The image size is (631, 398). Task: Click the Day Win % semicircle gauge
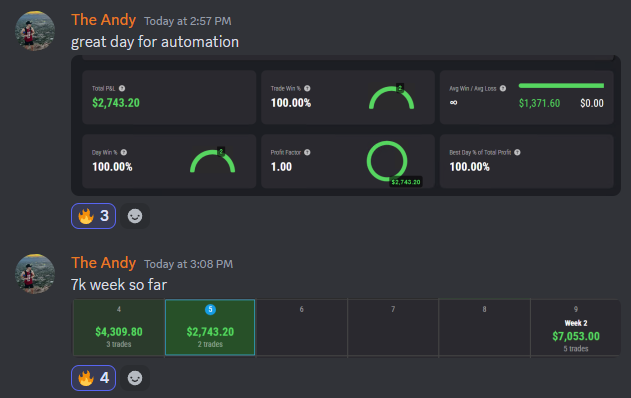click(212, 161)
